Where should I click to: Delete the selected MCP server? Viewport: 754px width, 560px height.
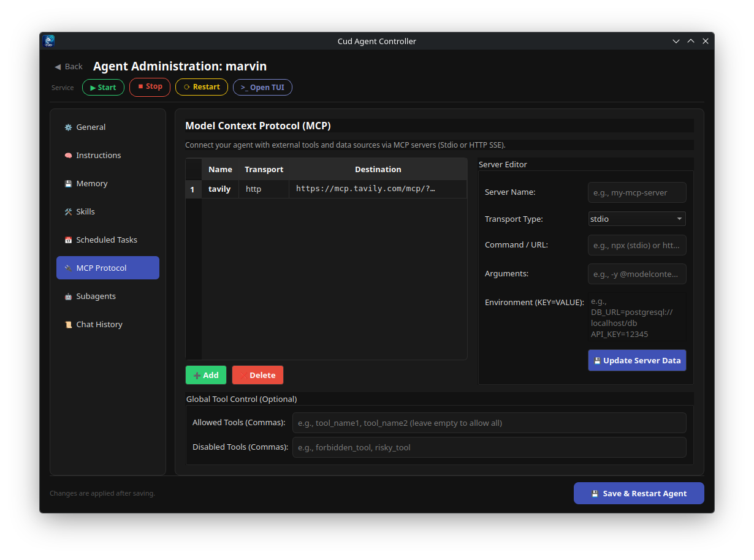tap(257, 375)
